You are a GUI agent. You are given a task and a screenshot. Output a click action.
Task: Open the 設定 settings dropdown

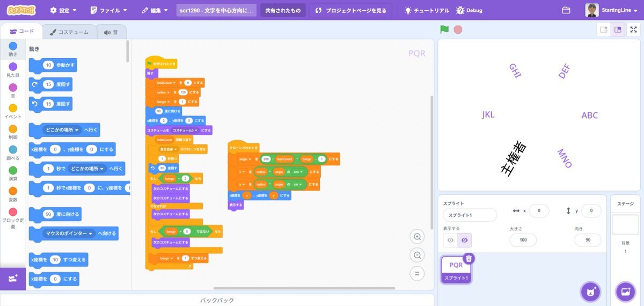coord(63,10)
